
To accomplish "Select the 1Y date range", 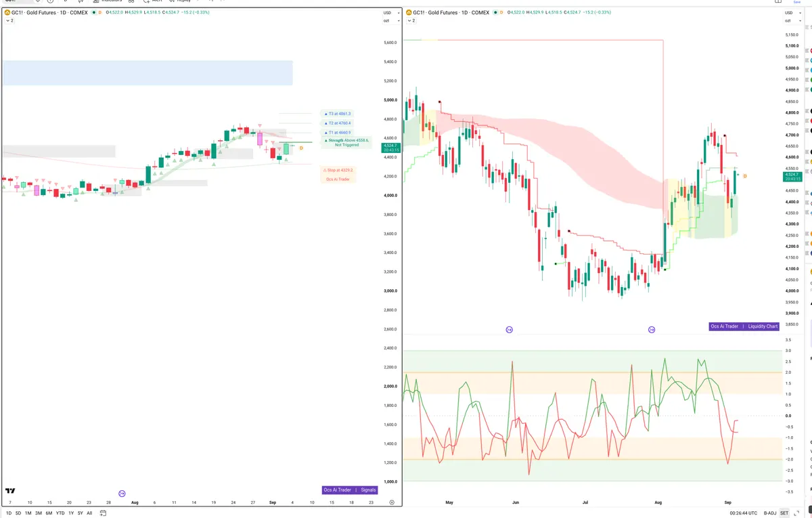I will tap(71, 513).
